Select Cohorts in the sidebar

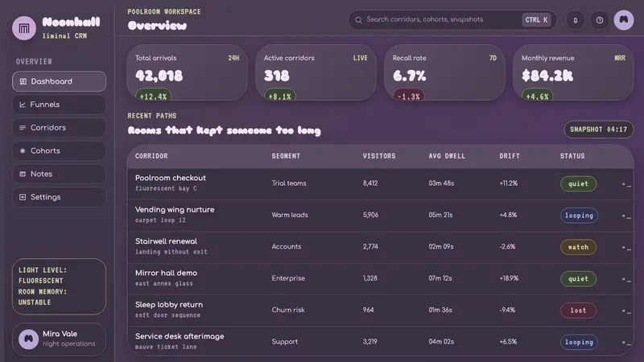(59, 150)
